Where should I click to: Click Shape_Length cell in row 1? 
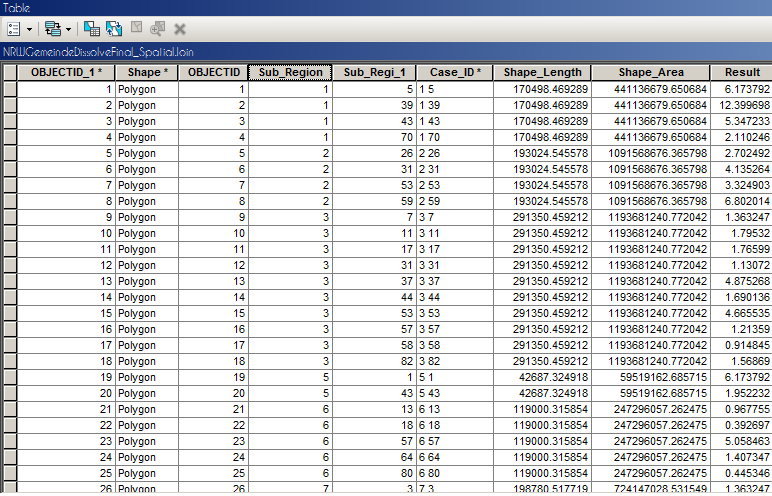(x=543, y=89)
